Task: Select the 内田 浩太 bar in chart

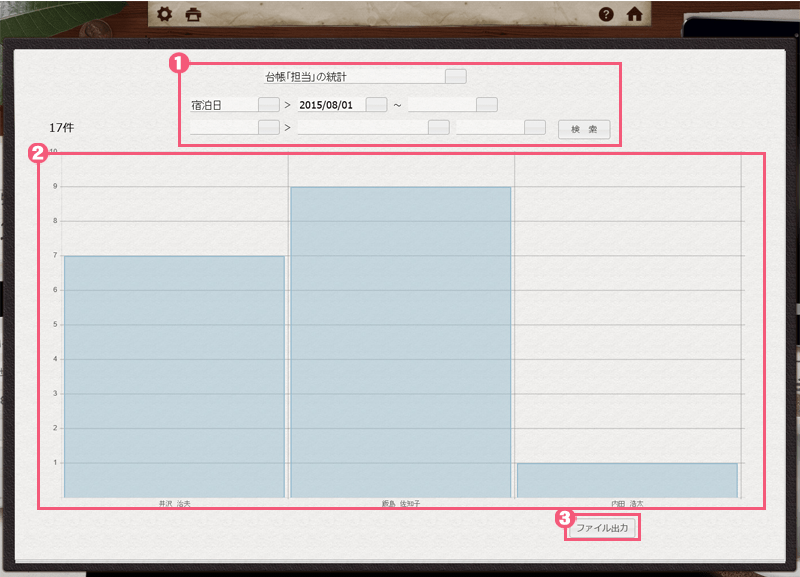Action: [x=627, y=480]
